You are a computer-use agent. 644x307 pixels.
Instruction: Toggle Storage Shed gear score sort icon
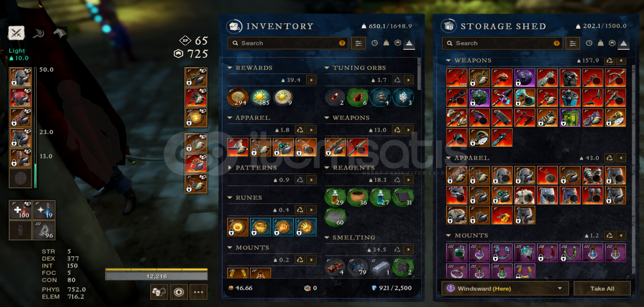612,43
